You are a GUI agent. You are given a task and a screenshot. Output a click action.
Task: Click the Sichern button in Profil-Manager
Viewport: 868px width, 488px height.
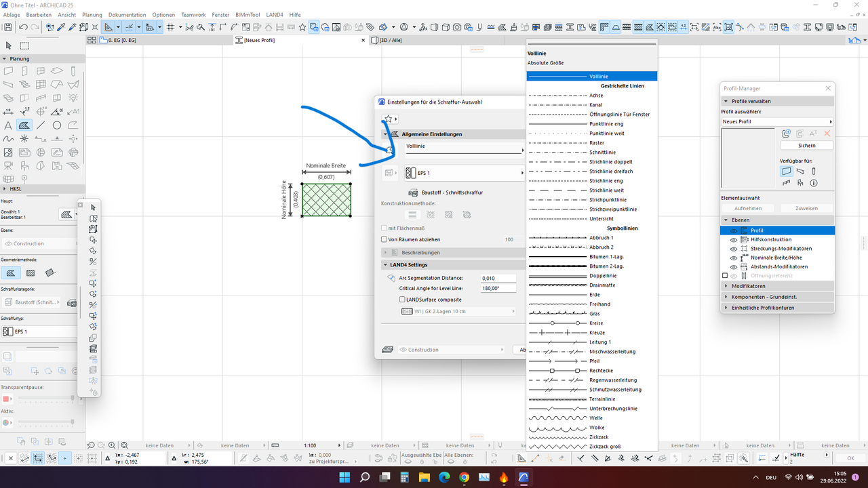coord(806,145)
